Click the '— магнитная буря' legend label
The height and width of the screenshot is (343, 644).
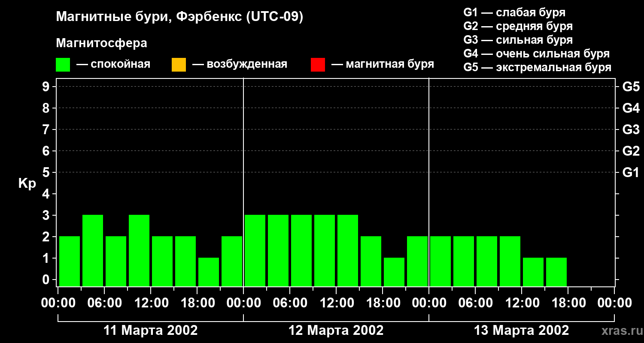tap(383, 64)
